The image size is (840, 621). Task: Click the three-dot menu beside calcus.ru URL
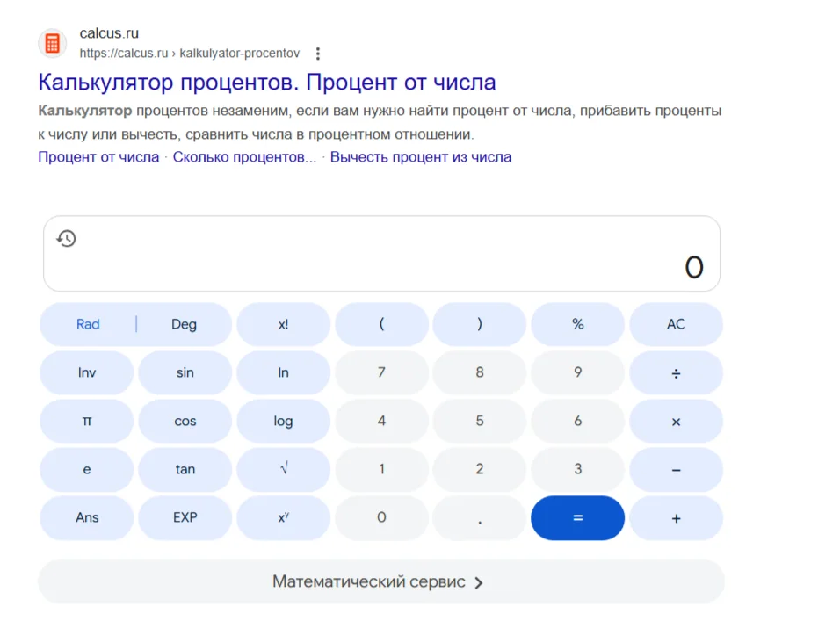318,54
